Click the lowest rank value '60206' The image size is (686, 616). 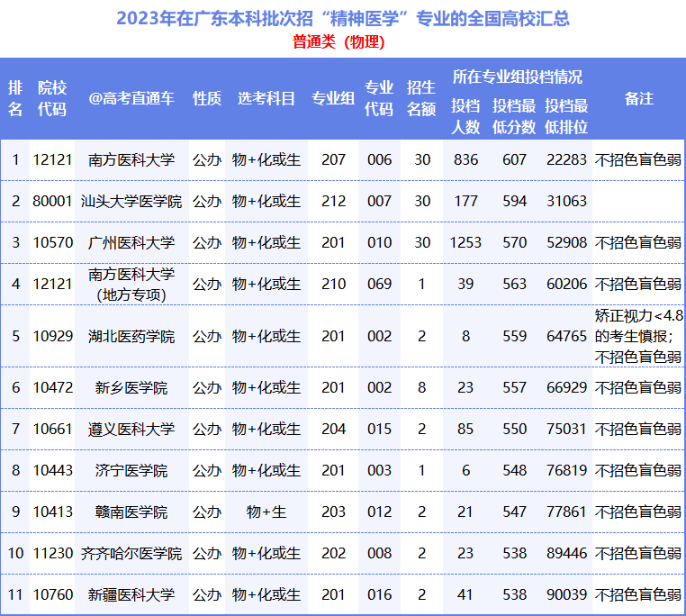pyautogui.click(x=566, y=285)
